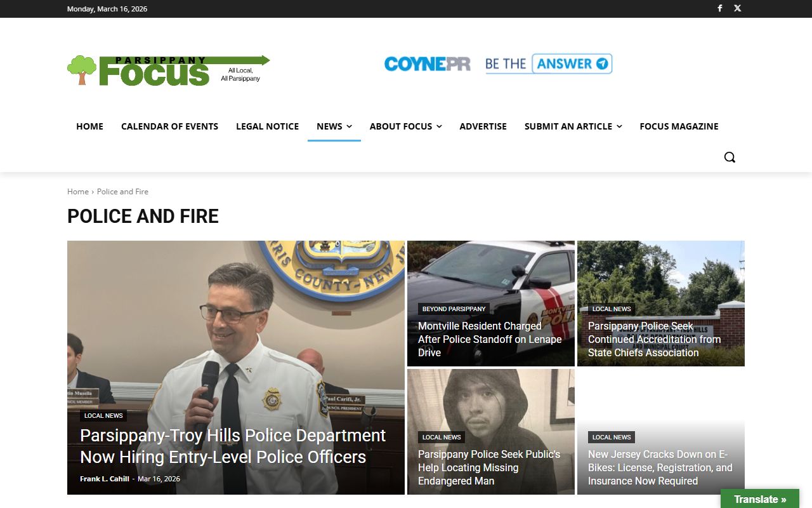
Task: Open author Frank L. Cahill's page
Action: pyautogui.click(x=104, y=479)
